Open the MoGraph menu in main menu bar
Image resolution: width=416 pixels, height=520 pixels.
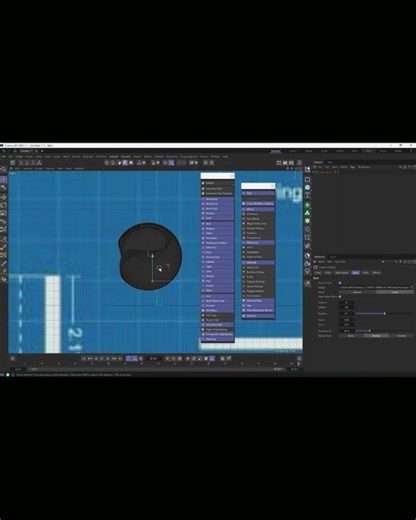click(88, 156)
